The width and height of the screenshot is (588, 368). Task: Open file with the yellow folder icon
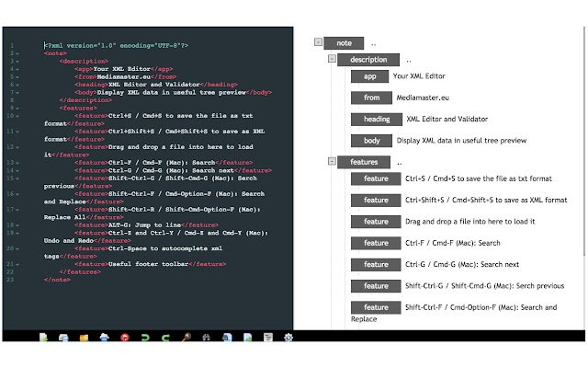(84, 338)
